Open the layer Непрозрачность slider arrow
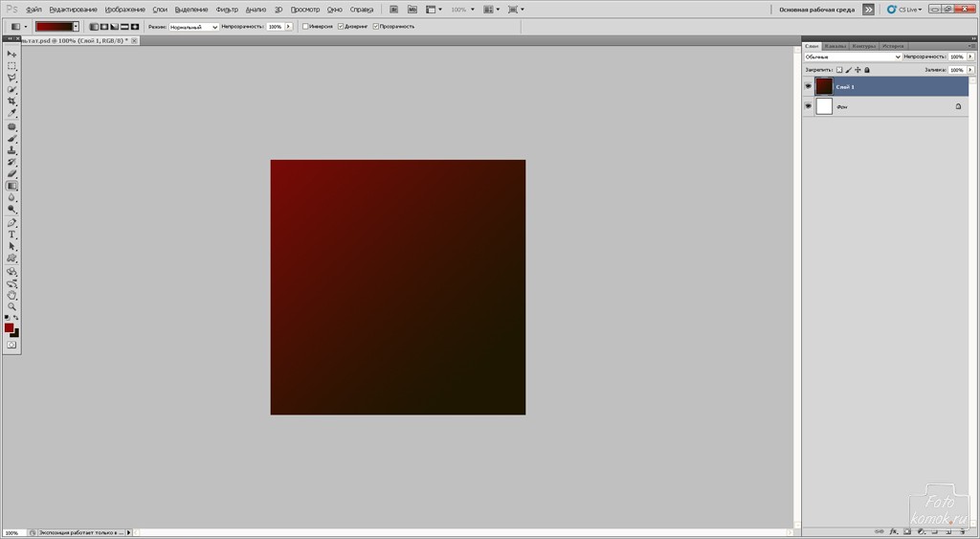The width and height of the screenshot is (980, 539). (x=970, y=56)
